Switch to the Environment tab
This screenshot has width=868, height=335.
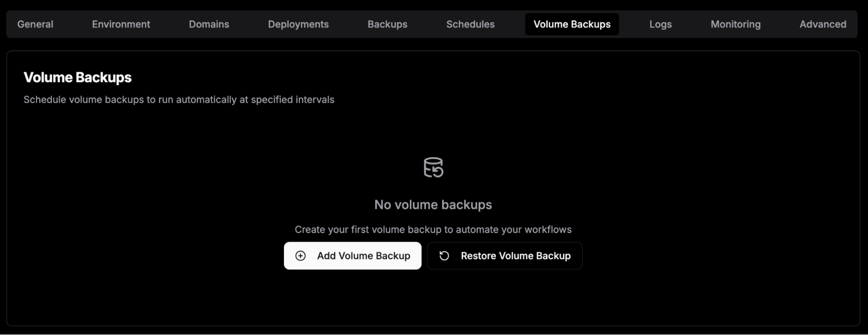pos(121,24)
